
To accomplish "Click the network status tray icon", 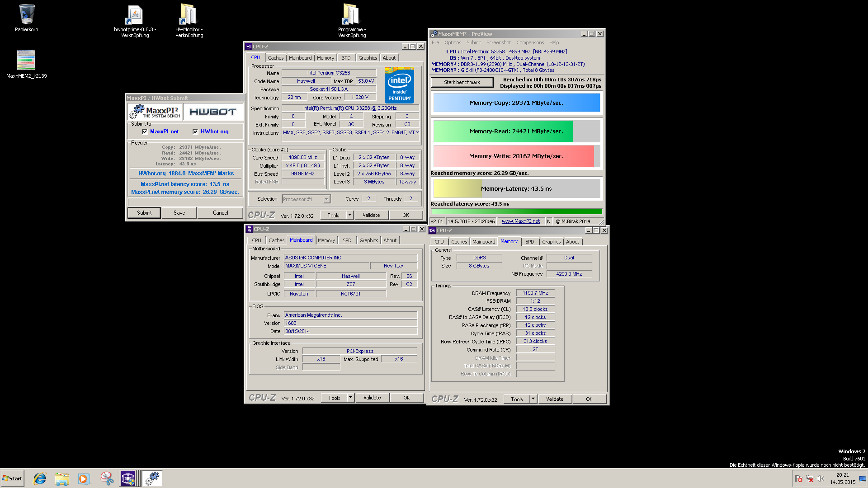I will [810, 479].
